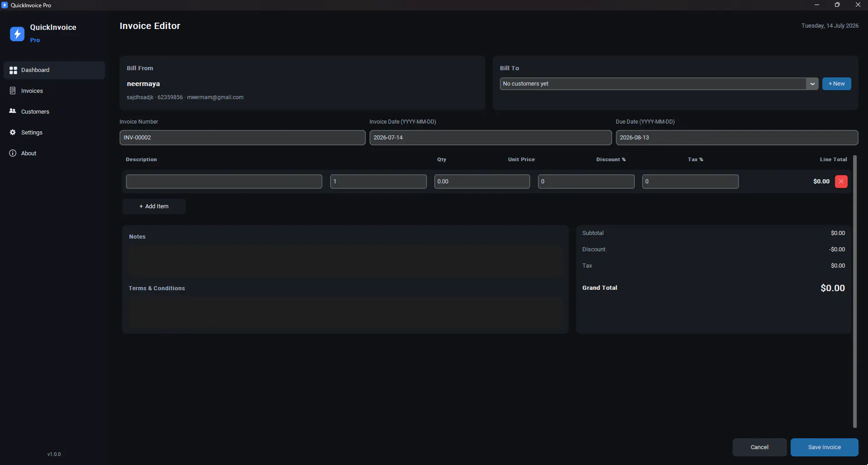The width and height of the screenshot is (868, 465).
Task: Click the Invoices document icon
Action: point(13,91)
